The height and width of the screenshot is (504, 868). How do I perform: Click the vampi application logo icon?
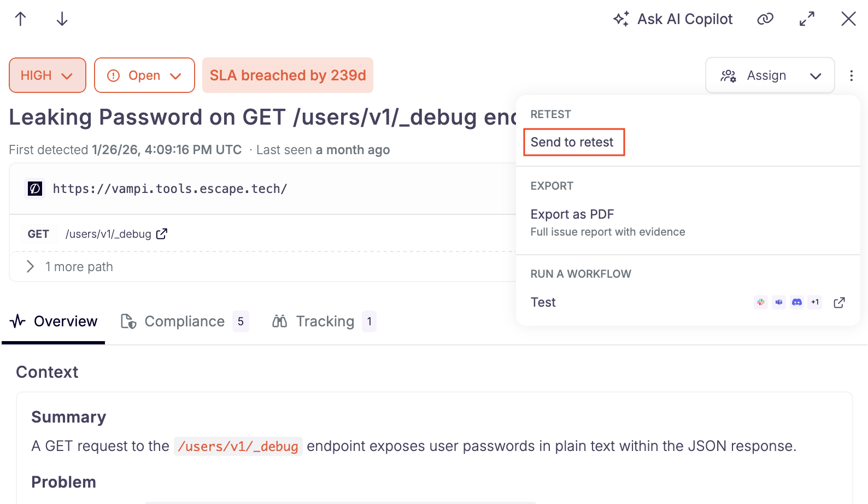(x=35, y=189)
